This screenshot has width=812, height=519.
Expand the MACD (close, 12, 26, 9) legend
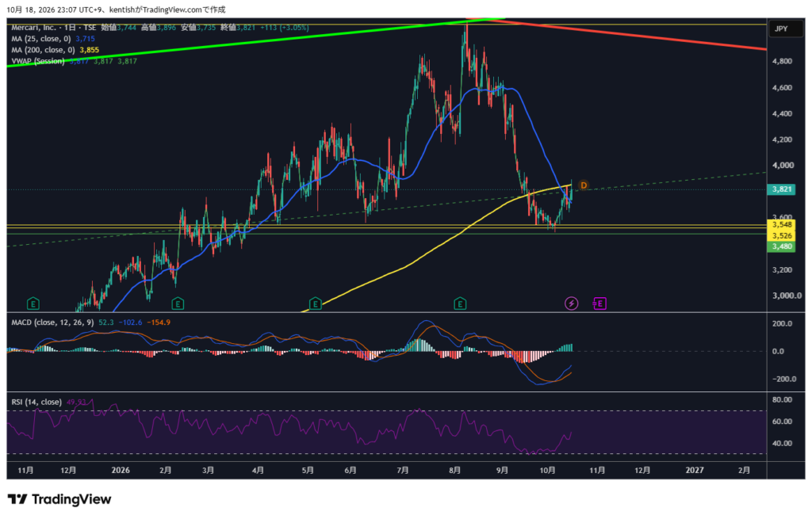click(x=52, y=322)
